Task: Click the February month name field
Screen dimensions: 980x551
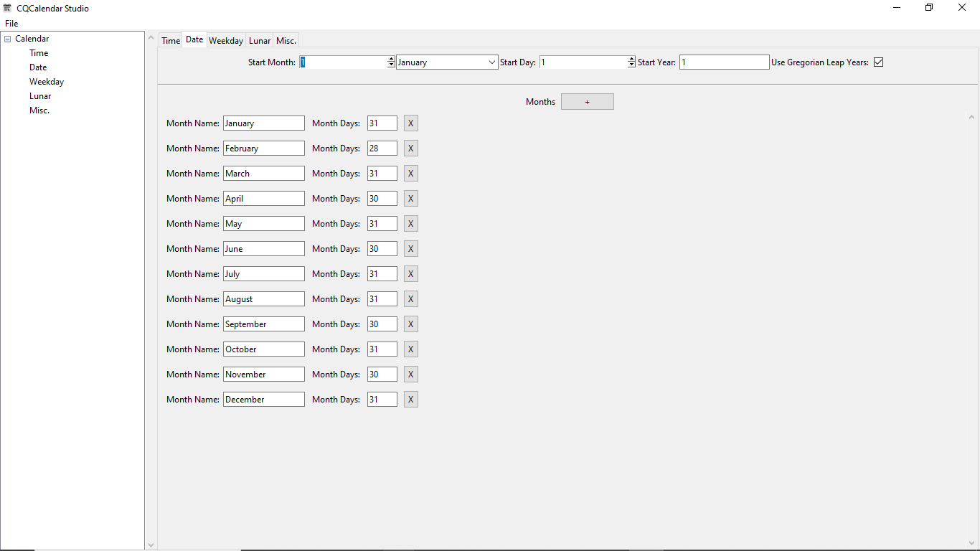Action: point(264,149)
